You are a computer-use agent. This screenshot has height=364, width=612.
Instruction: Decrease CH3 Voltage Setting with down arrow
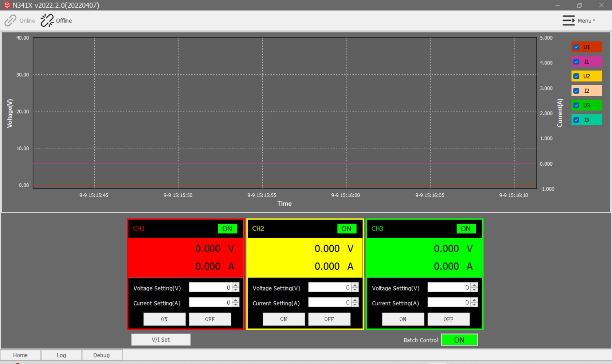point(474,290)
